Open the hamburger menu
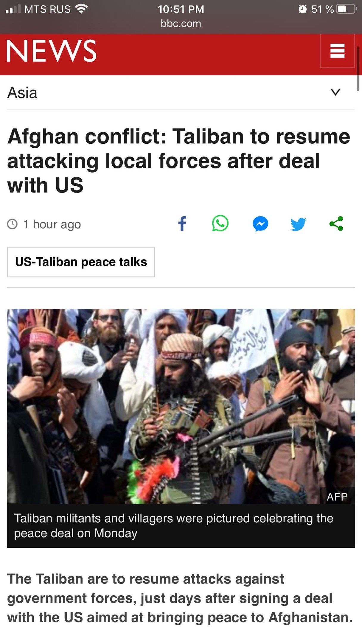The height and width of the screenshot is (644, 362). [x=337, y=51]
